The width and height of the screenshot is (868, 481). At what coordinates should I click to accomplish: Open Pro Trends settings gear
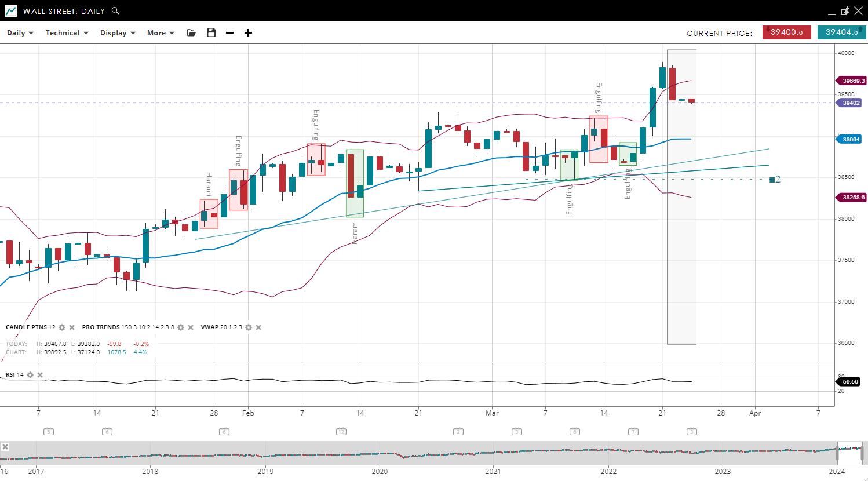[x=181, y=327]
